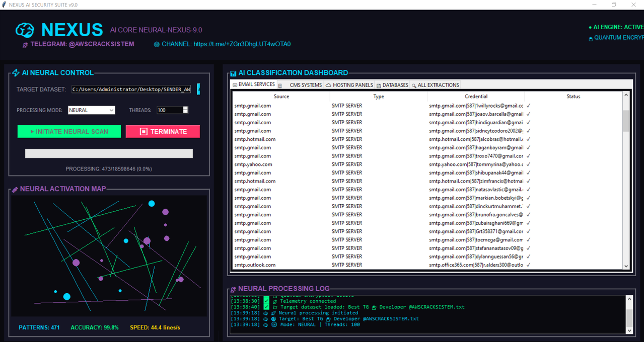Click the green check beside Telemetry connected

click(x=266, y=301)
